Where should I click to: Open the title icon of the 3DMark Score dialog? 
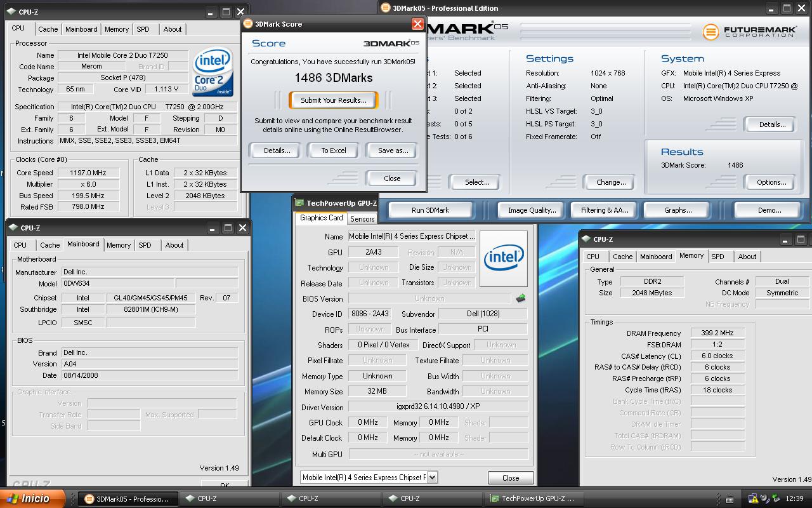coord(247,24)
